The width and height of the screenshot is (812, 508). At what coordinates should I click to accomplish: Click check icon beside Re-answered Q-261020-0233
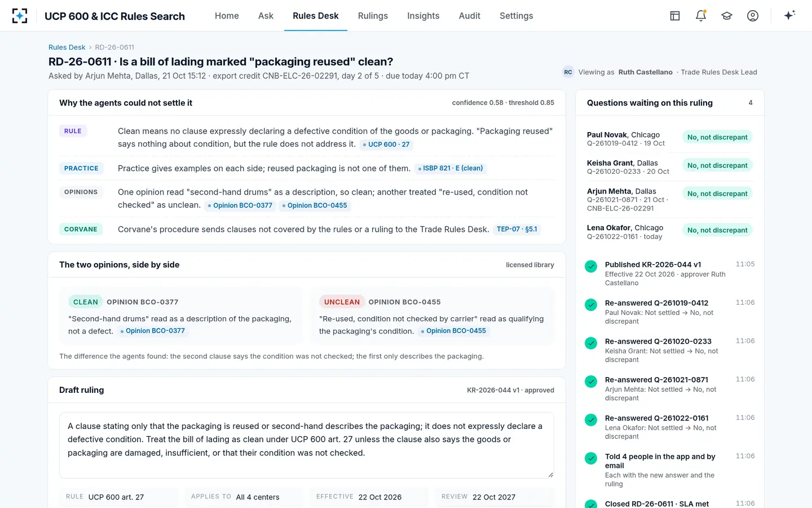[591, 343]
